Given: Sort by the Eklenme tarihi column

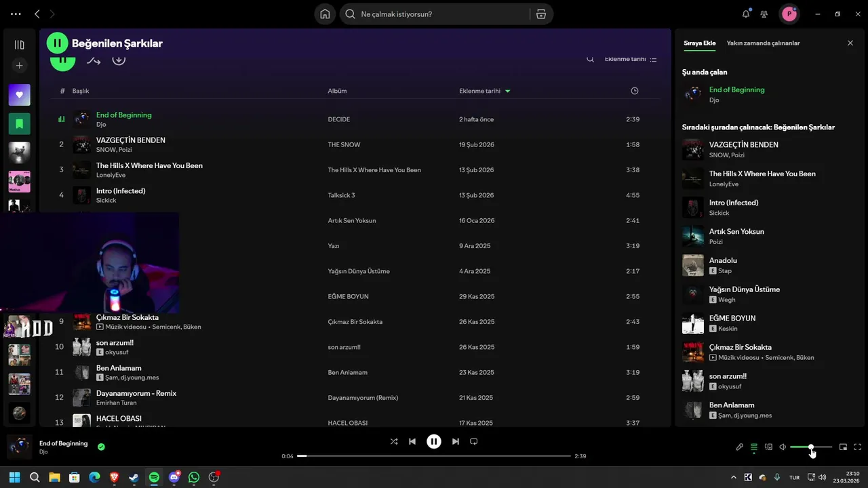Looking at the screenshot, I should pos(484,91).
